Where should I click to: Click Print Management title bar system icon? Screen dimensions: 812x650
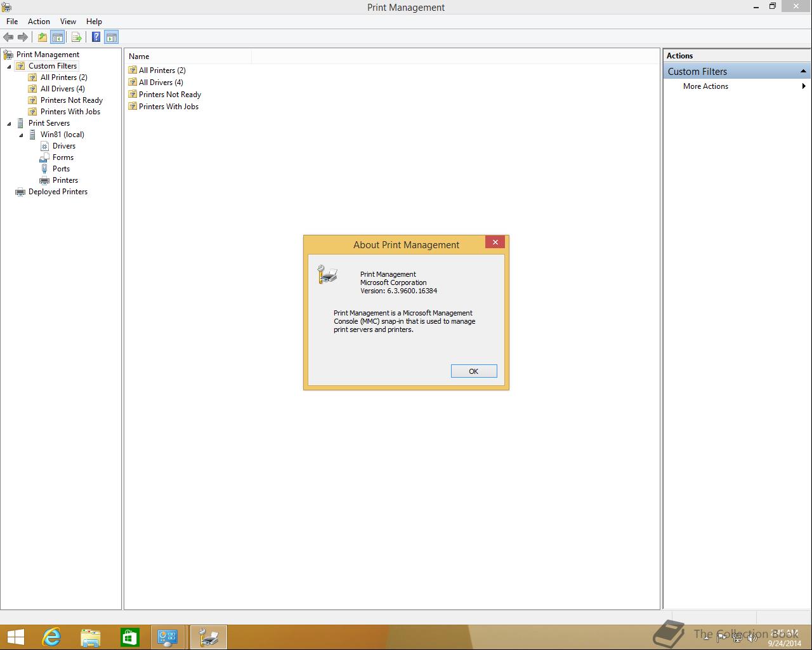tap(6, 7)
